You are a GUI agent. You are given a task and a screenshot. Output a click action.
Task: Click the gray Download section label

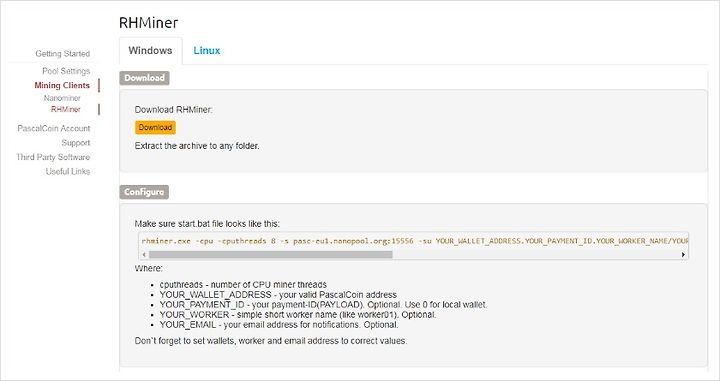[x=144, y=78]
